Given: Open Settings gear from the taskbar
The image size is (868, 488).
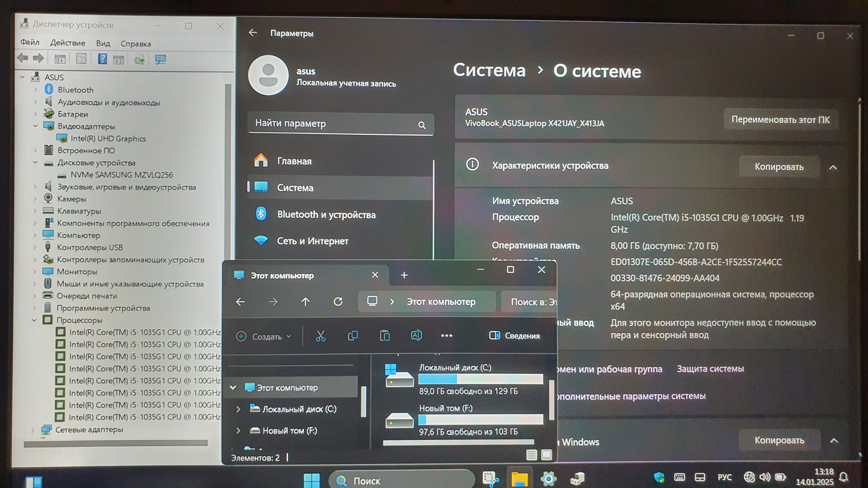Looking at the screenshot, I should click(548, 479).
